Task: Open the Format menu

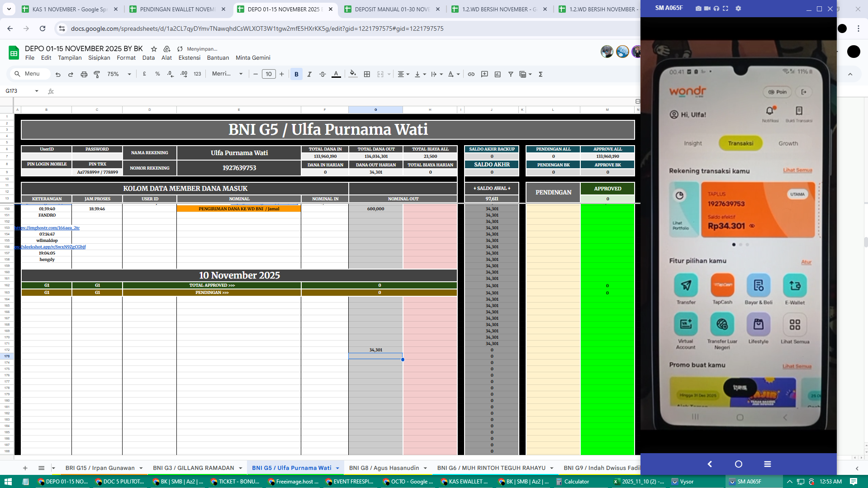Action: pos(126,58)
